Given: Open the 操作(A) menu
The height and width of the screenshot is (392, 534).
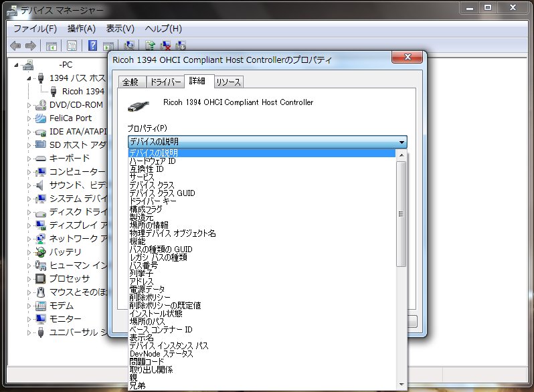Looking at the screenshot, I should click(82, 29).
